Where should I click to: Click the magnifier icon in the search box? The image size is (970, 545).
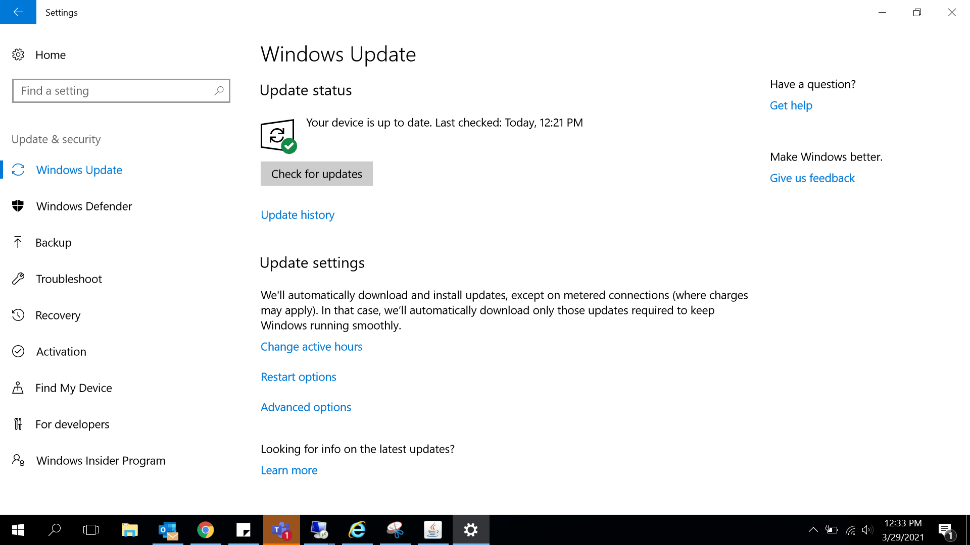[219, 90]
